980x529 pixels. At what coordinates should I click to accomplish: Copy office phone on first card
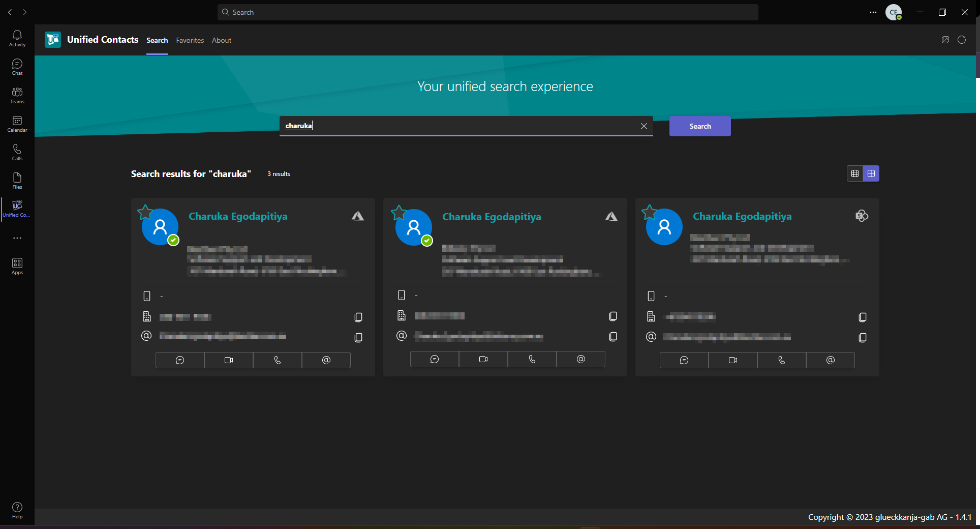(358, 317)
